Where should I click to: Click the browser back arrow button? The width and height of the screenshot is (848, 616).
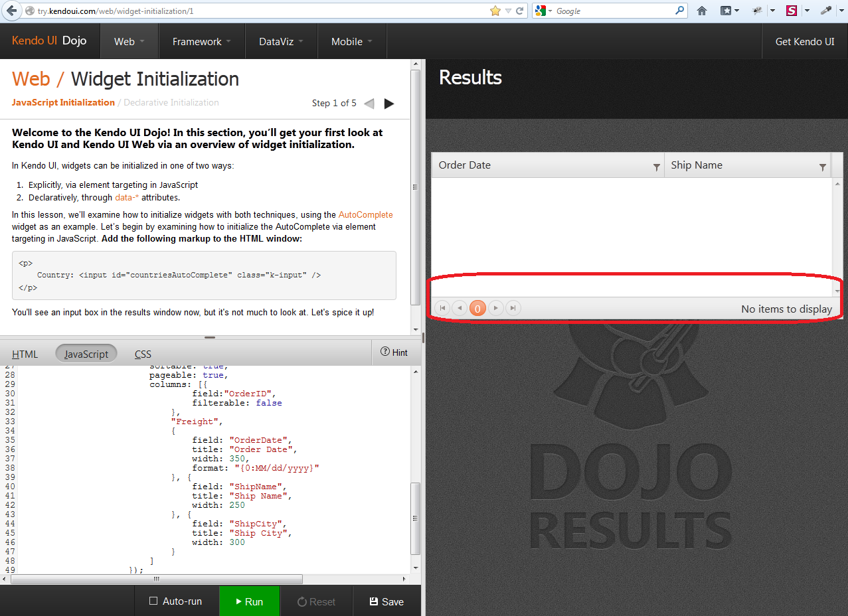[x=11, y=11]
